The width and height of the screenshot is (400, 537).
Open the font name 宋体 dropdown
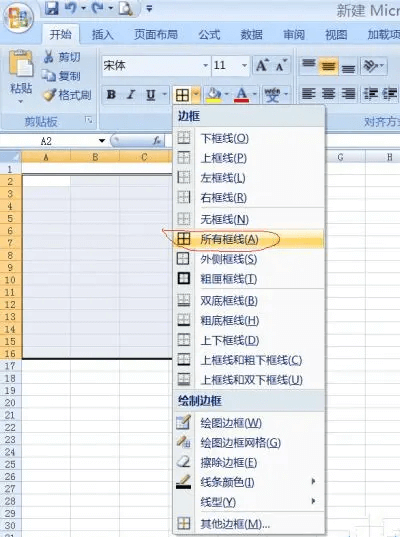pos(205,65)
